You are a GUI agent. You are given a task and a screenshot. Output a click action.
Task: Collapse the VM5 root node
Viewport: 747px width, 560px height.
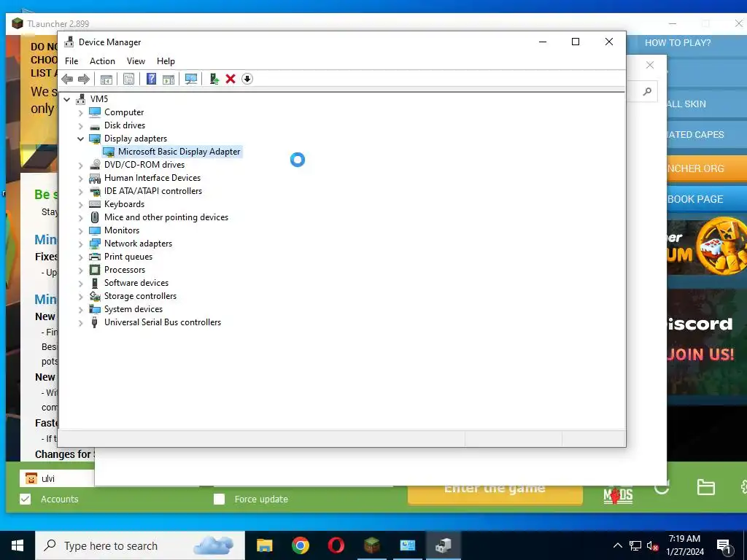pos(66,99)
